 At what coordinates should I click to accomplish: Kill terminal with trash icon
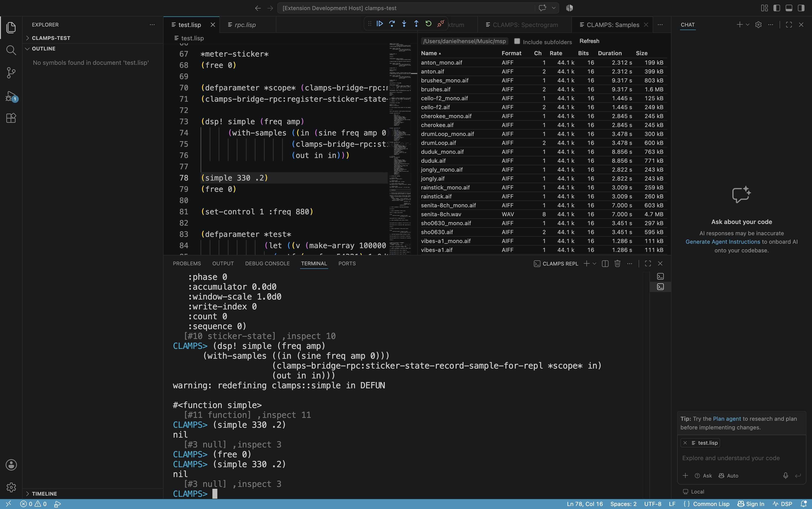tap(617, 264)
